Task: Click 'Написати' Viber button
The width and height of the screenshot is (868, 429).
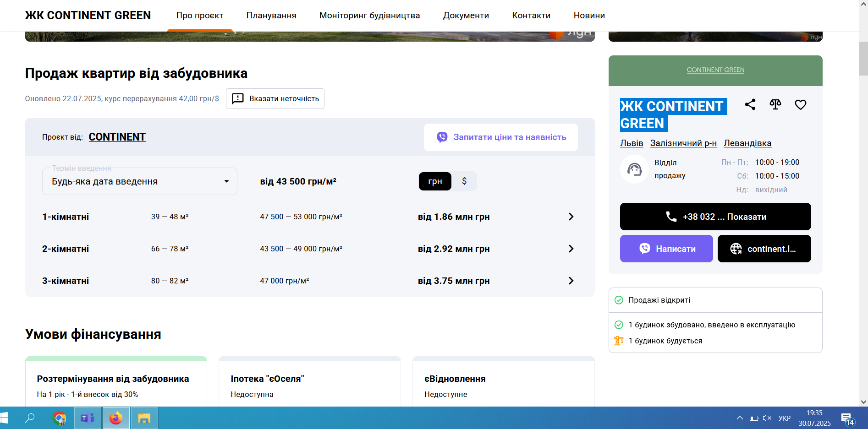Action: pyautogui.click(x=666, y=249)
